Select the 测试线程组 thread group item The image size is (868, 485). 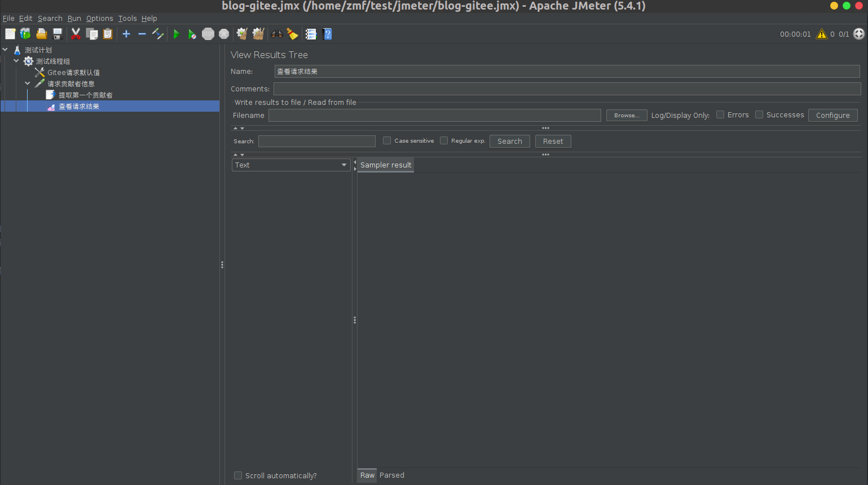52,61
